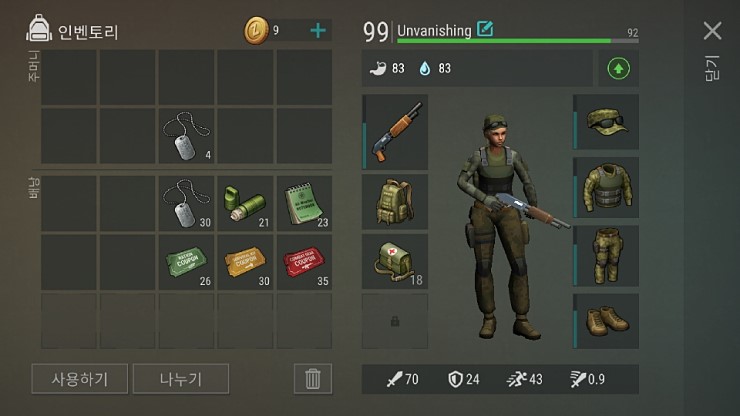Select the yellow coupon stack of 30

click(245, 262)
